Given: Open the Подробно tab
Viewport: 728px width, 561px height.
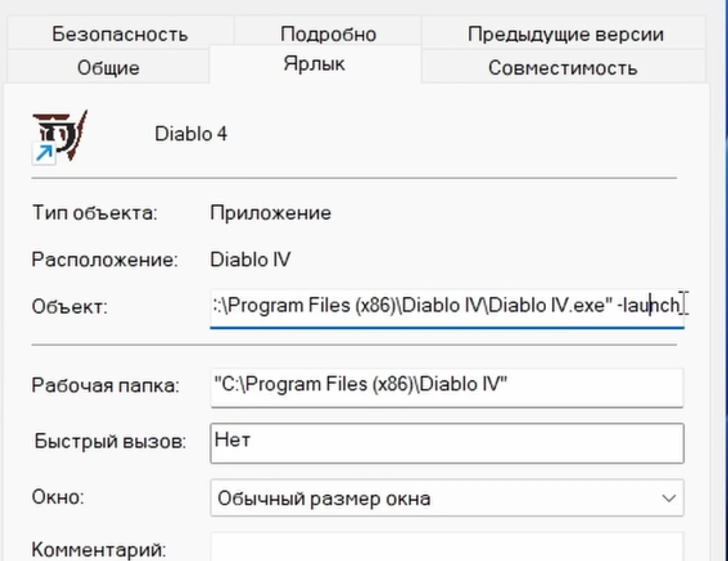Looking at the screenshot, I should 328,34.
